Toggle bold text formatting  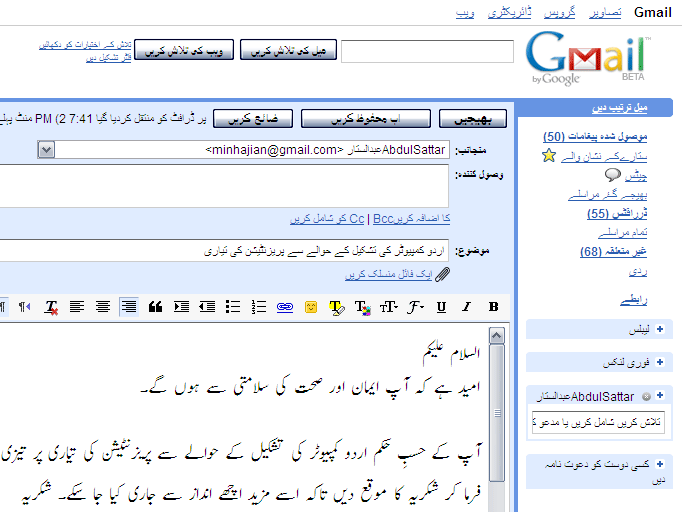coord(493,307)
